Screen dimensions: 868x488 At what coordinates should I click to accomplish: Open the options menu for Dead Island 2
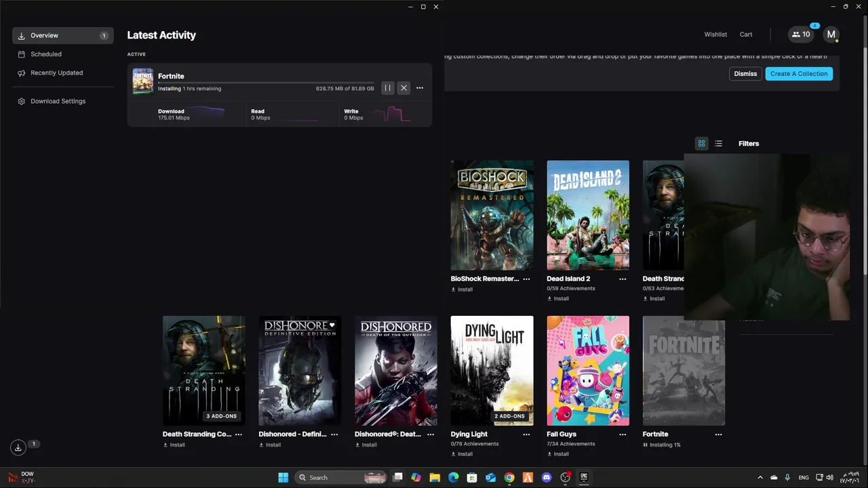pos(623,279)
